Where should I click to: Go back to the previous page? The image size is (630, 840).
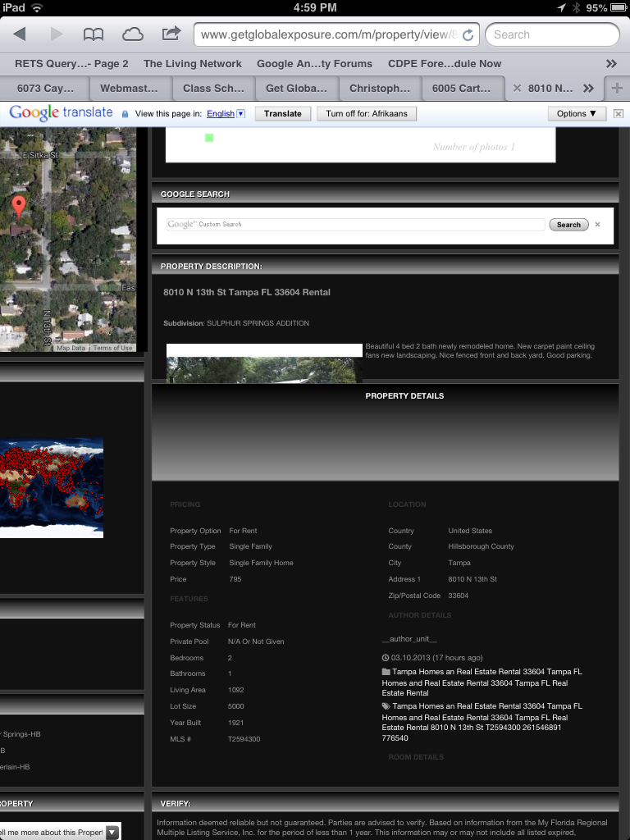click(20, 34)
